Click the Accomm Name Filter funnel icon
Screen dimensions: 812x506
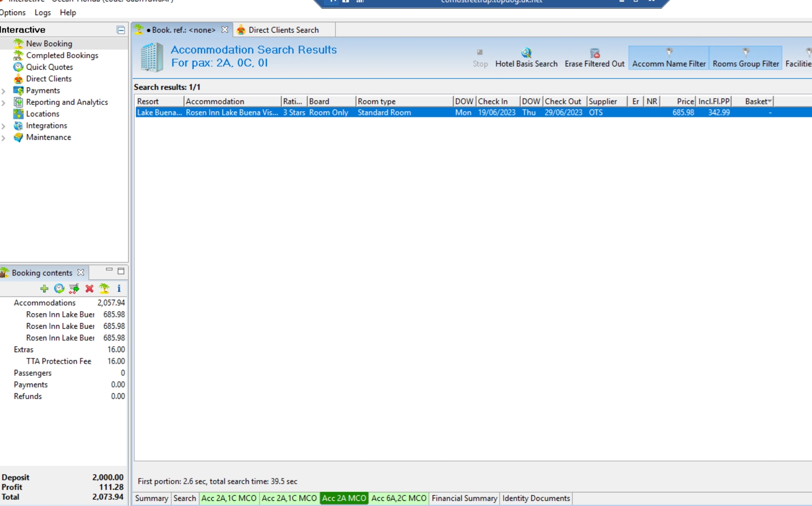click(x=669, y=52)
